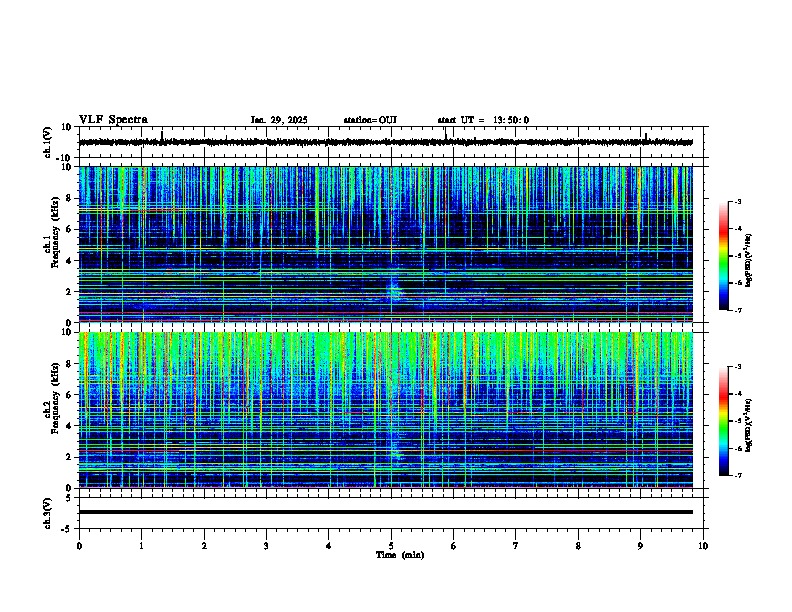Select time axis tick label "9"
Viewport: 792px width, 612px height.
(640, 546)
